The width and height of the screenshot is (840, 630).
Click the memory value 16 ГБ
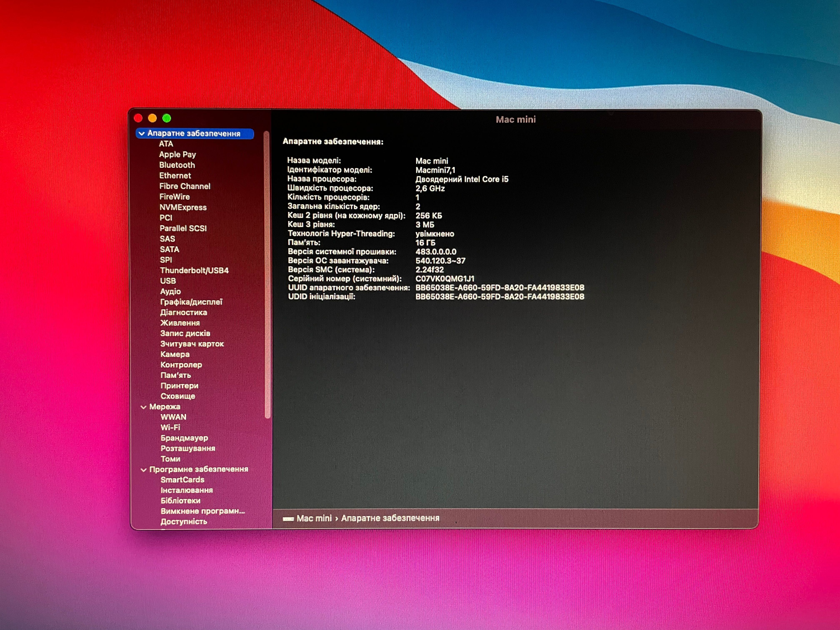coord(425,243)
